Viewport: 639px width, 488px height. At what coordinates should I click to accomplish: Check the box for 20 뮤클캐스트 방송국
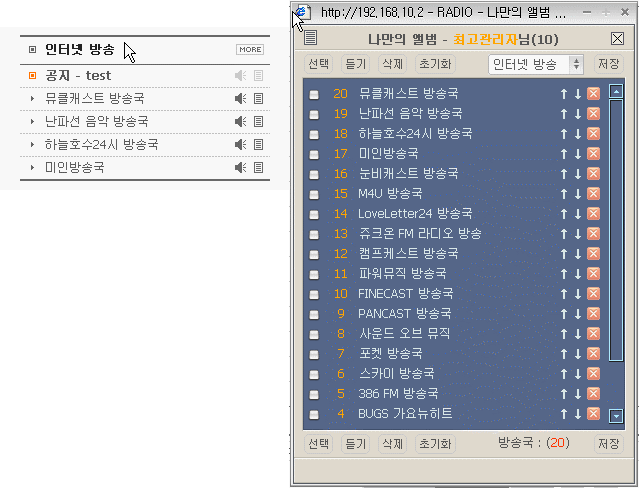[x=314, y=95]
